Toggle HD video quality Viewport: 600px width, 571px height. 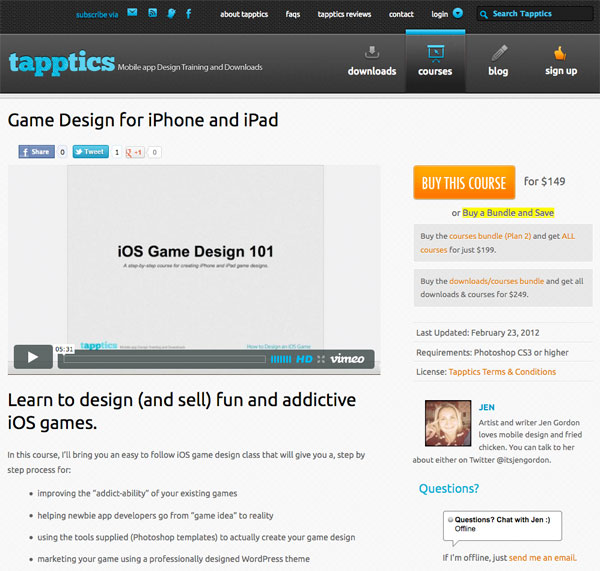[x=304, y=359]
